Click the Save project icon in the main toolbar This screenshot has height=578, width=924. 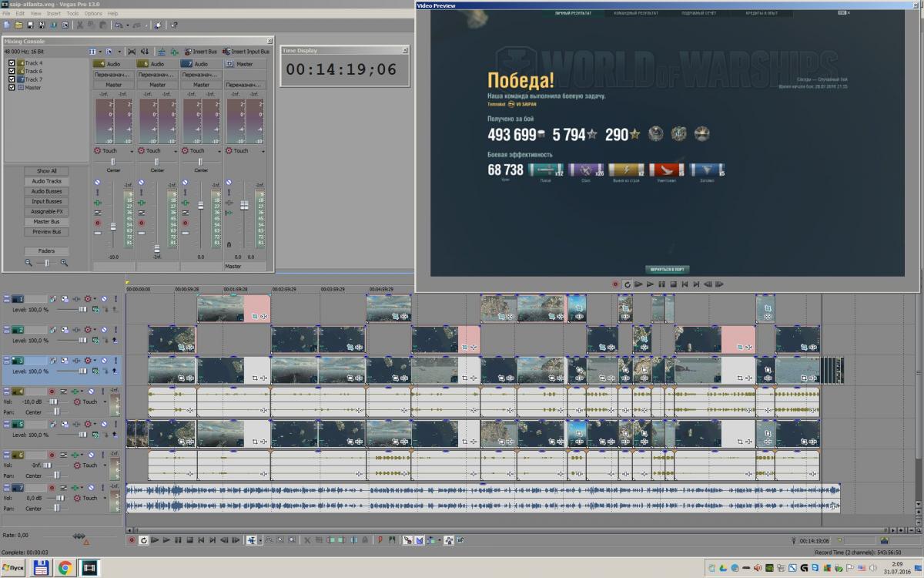tap(32, 25)
